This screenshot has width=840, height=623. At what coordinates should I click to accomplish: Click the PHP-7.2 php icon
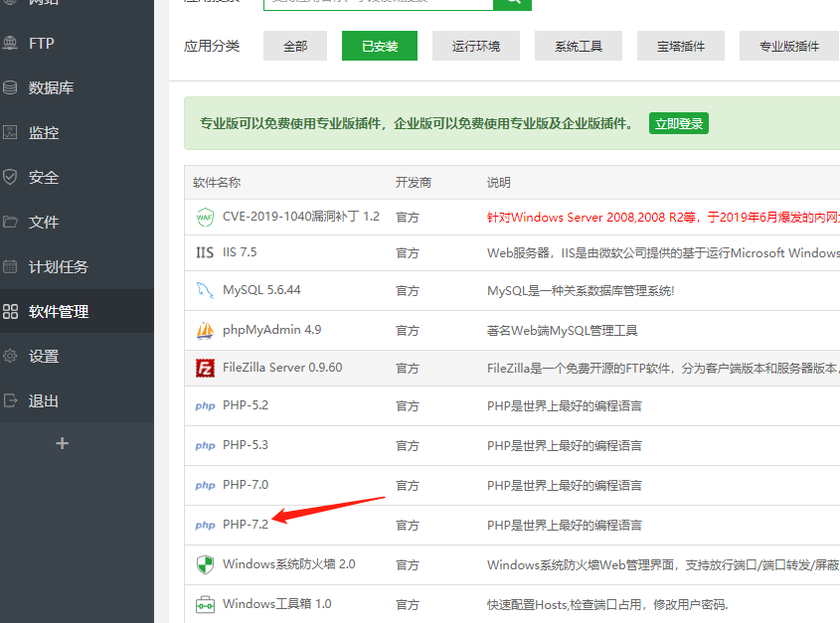coord(205,525)
